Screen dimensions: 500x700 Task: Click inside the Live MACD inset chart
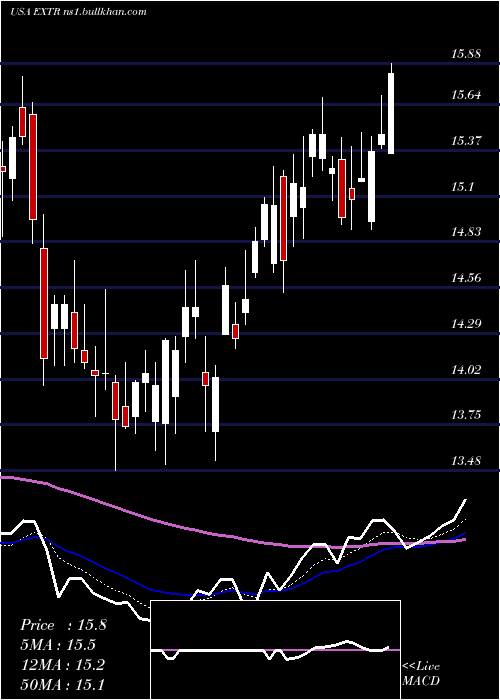point(275,650)
